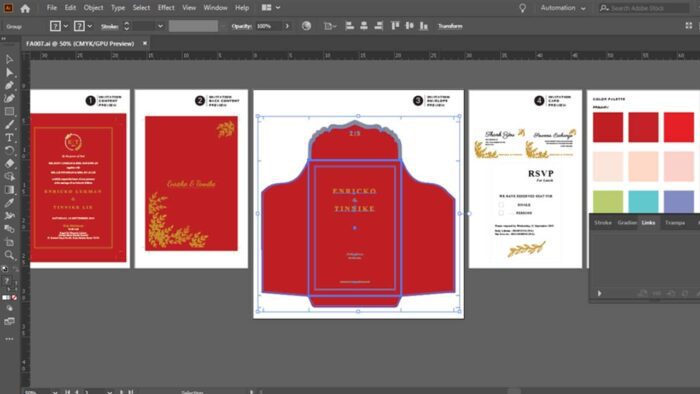
Task: Open the Arrange Documents grid icon
Action: 267,8
